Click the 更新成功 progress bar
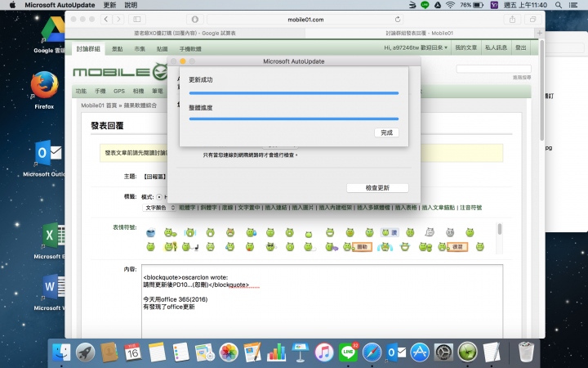The height and width of the screenshot is (368, 588). (x=294, y=92)
